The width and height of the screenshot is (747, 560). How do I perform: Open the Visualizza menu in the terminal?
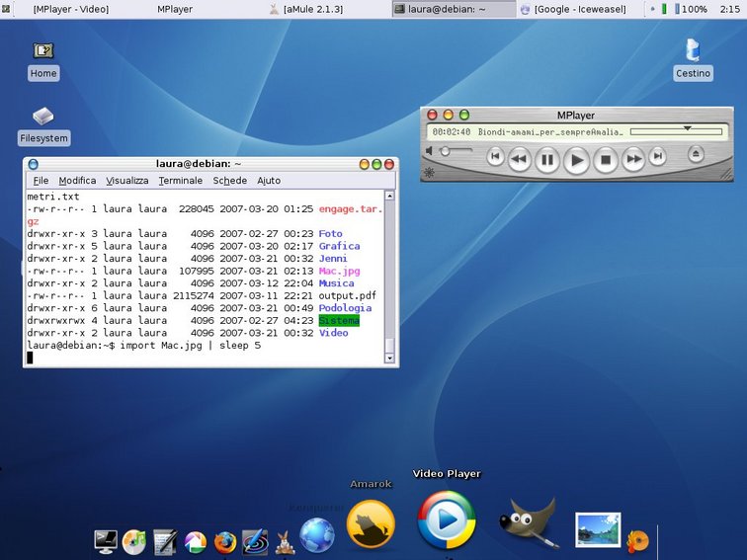click(x=127, y=181)
